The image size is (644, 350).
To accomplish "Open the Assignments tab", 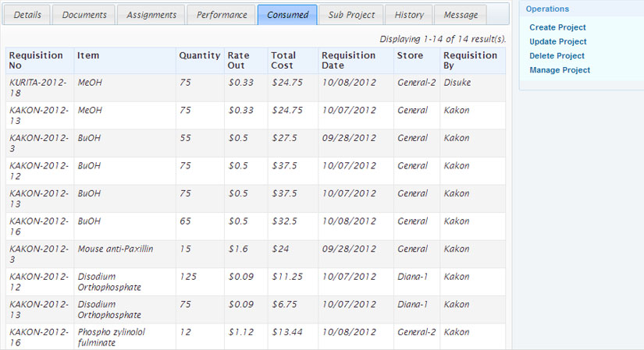I will coord(151,15).
